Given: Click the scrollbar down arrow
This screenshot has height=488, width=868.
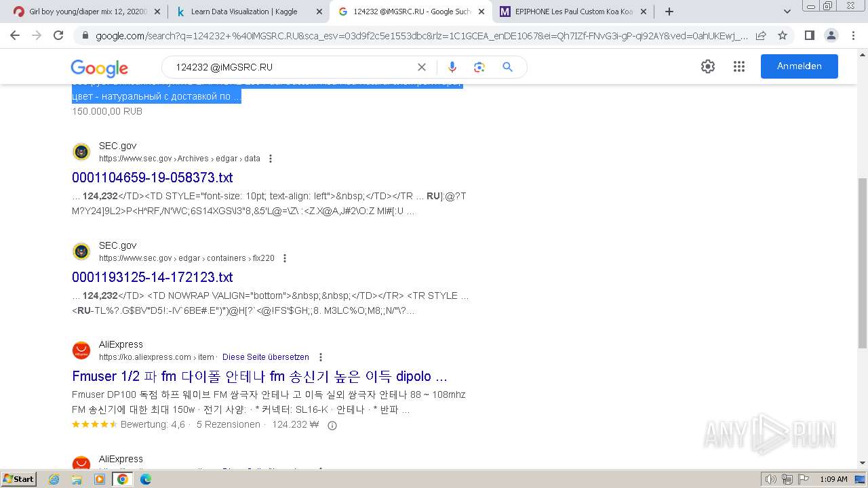Looking at the screenshot, I should tap(862, 464).
